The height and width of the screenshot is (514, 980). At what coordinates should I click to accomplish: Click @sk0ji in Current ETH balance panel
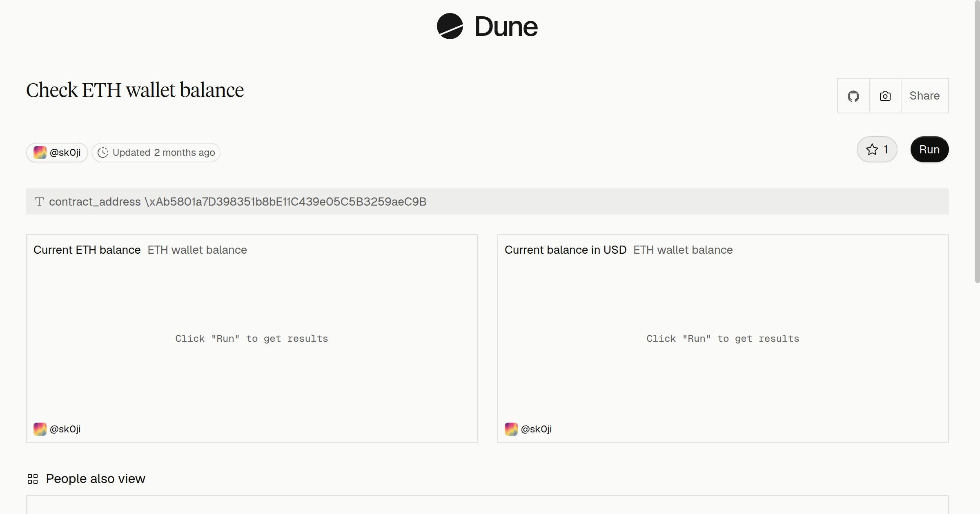(x=65, y=429)
